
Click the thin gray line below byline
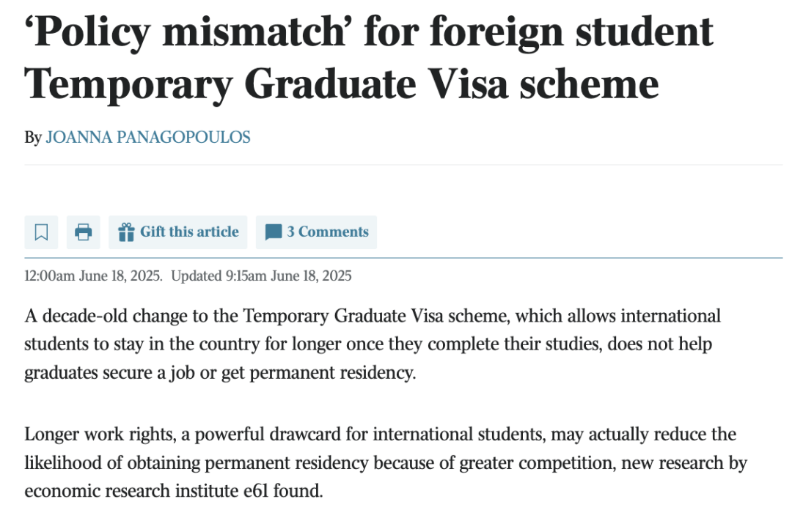pyautogui.click(x=403, y=165)
